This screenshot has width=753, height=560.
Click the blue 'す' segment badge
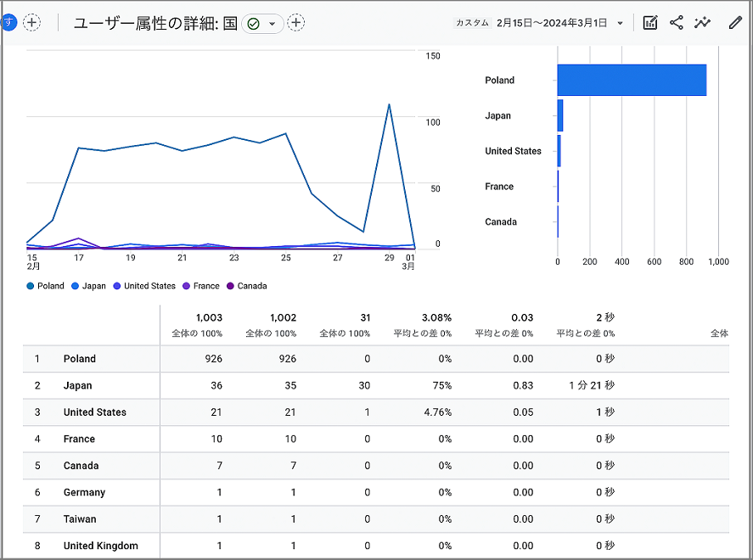[x=9, y=23]
